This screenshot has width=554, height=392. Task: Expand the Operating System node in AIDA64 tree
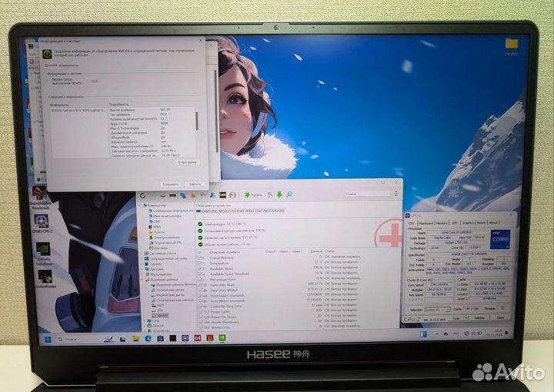point(143,258)
